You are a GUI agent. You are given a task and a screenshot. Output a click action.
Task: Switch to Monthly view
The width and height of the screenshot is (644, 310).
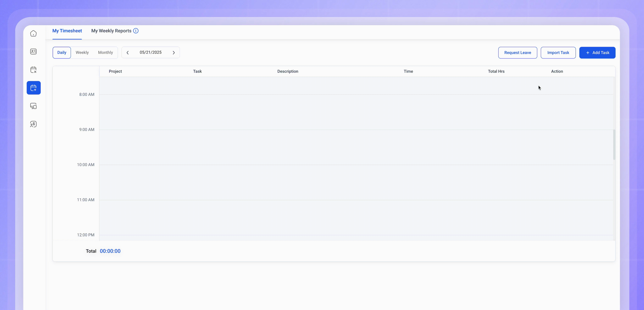[105, 53]
